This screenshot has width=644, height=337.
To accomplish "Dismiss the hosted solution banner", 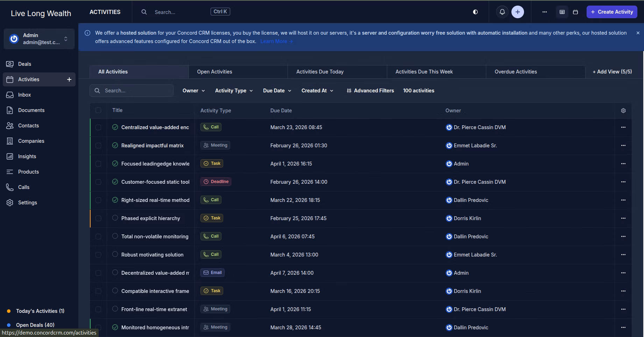I will pyautogui.click(x=638, y=33).
